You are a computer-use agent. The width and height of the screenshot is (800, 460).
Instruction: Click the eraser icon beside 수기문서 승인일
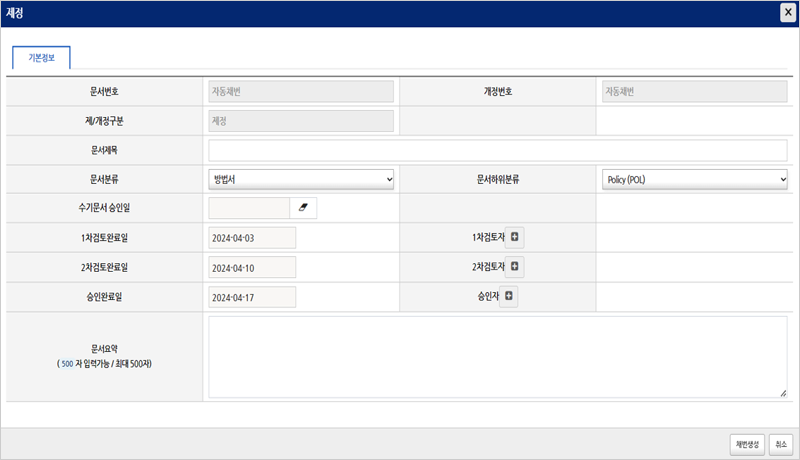[303, 208]
